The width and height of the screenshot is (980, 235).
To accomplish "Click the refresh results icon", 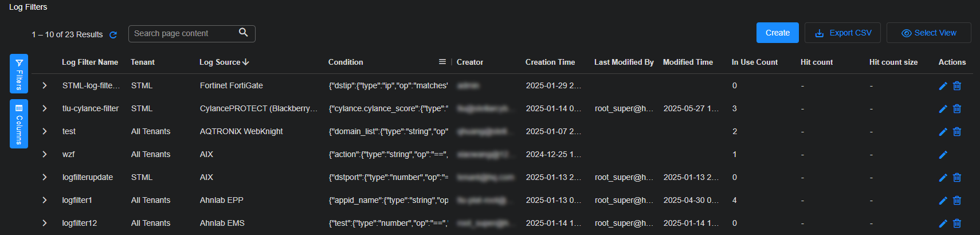I will [113, 35].
